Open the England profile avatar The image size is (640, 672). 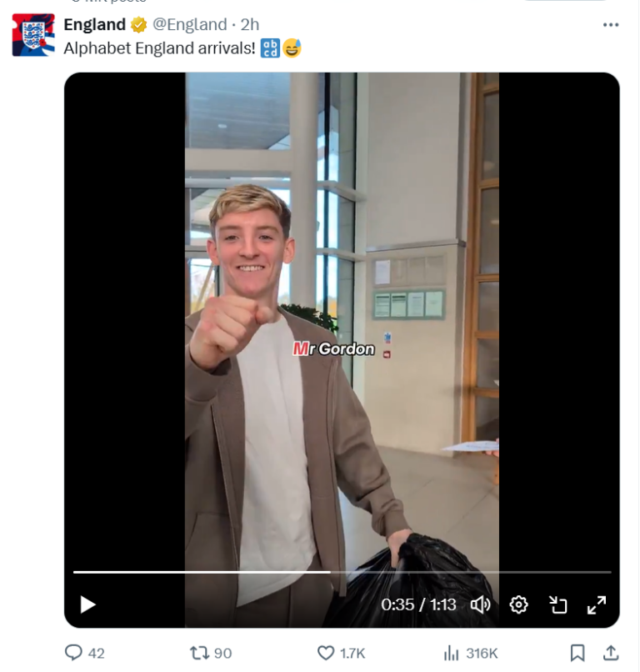(33, 35)
